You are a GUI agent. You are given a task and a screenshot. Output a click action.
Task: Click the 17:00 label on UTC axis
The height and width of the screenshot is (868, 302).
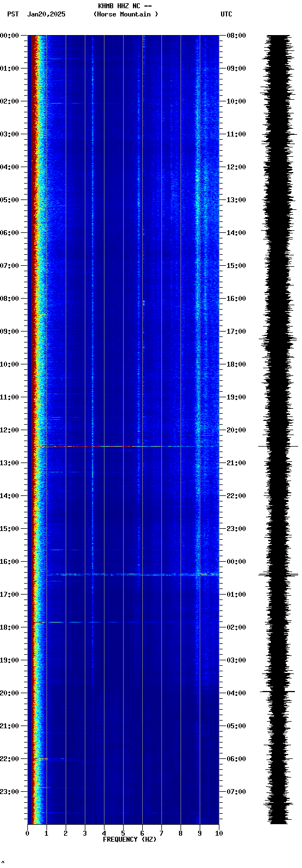236,332
